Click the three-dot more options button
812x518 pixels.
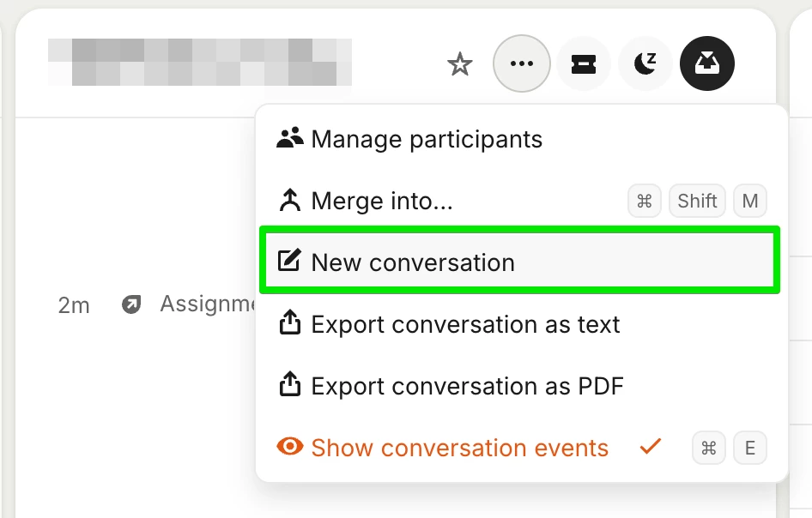[522, 63]
